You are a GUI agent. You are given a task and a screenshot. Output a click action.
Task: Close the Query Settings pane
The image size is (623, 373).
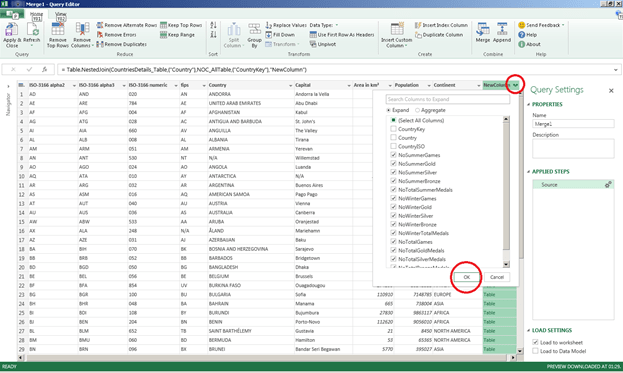coord(611,91)
